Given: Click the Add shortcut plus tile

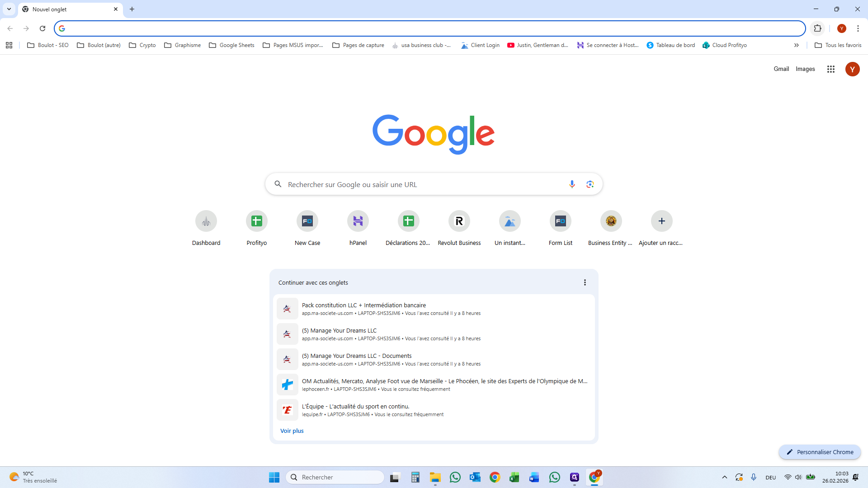Looking at the screenshot, I should point(661,221).
